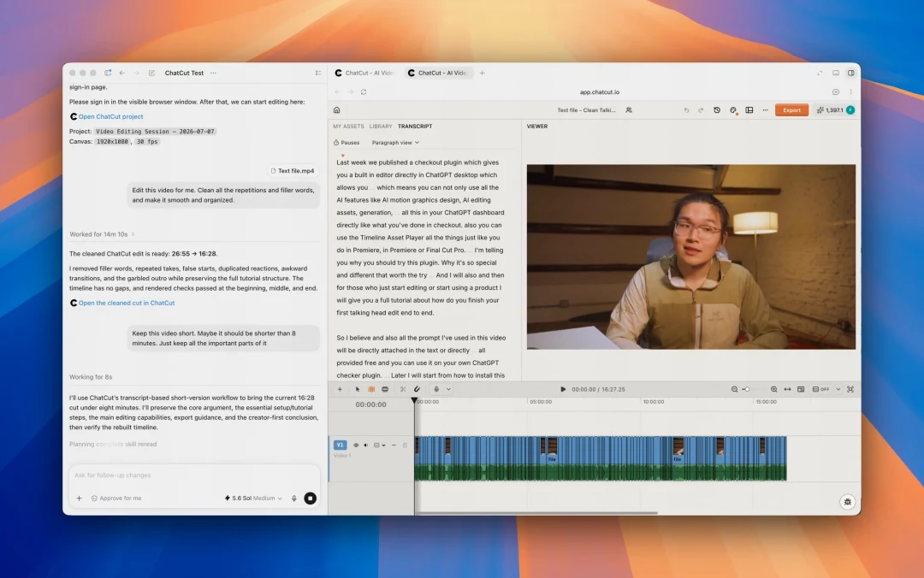Screen dimensions: 924x578
Task: Click the minus icon on track V1
Action: click(394, 445)
